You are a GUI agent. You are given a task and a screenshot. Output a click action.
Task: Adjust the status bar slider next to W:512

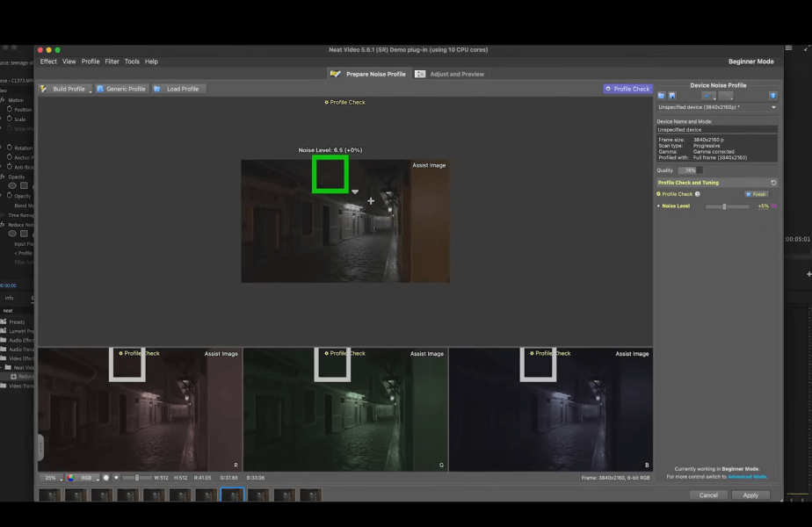click(x=137, y=478)
